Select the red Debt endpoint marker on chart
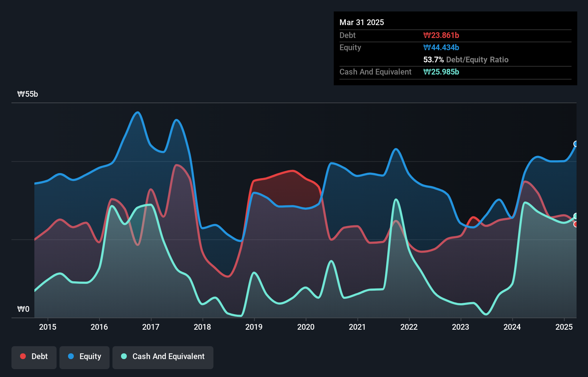Image resolution: width=588 pixels, height=377 pixels. click(576, 224)
